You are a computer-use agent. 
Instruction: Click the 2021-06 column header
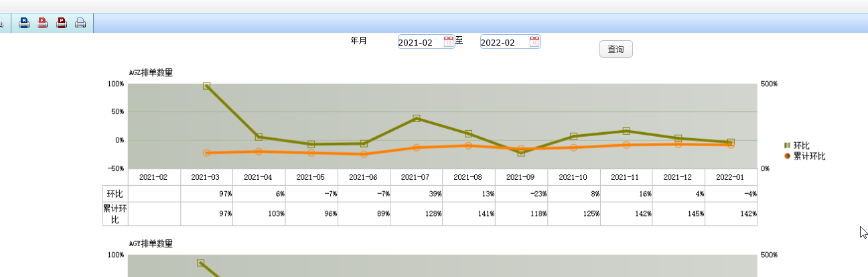[x=364, y=177]
